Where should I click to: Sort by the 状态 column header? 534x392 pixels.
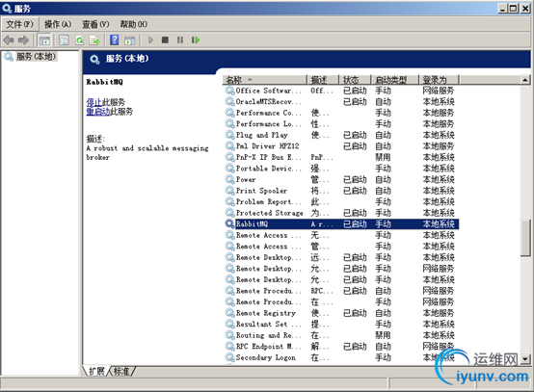tap(355, 80)
